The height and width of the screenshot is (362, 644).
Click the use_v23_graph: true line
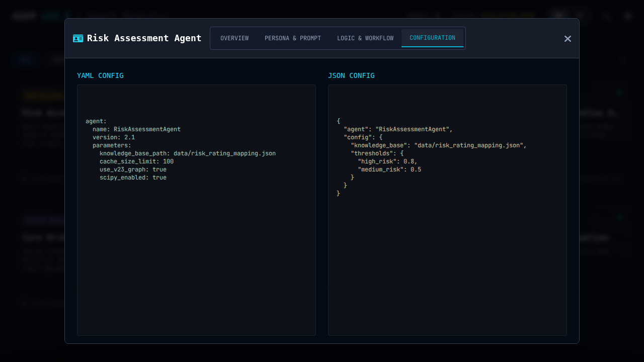[133, 169]
